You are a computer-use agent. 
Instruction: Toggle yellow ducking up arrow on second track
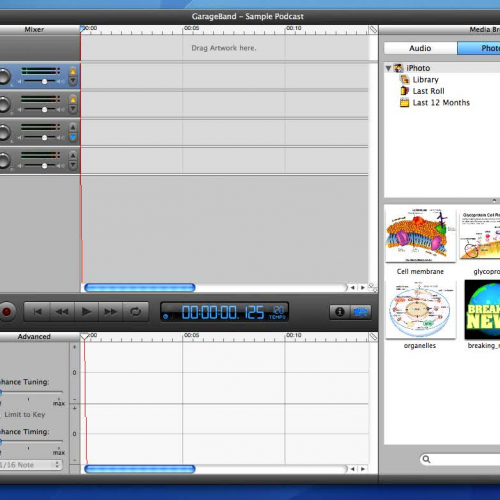[x=73, y=99]
